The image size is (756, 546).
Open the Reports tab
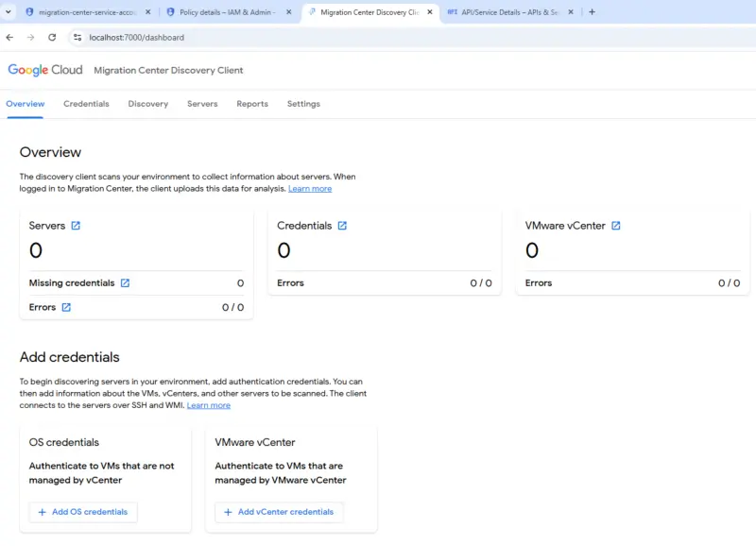(x=252, y=104)
